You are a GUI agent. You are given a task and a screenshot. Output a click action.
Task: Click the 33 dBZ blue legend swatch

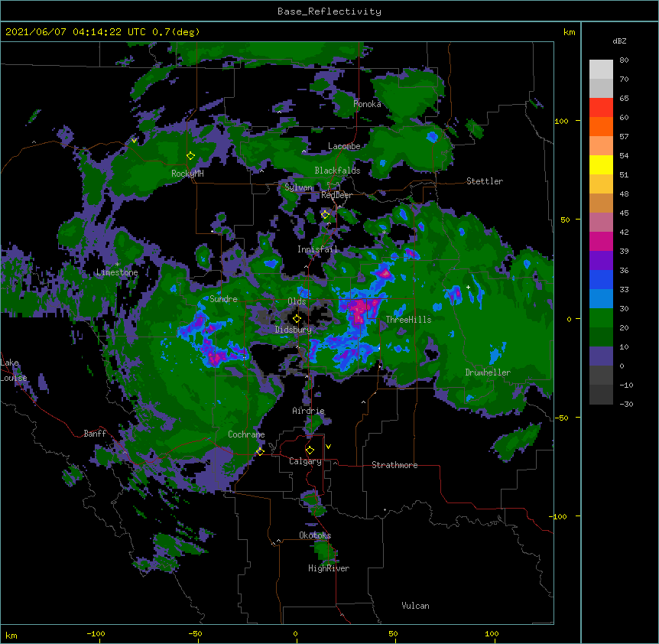(601, 279)
